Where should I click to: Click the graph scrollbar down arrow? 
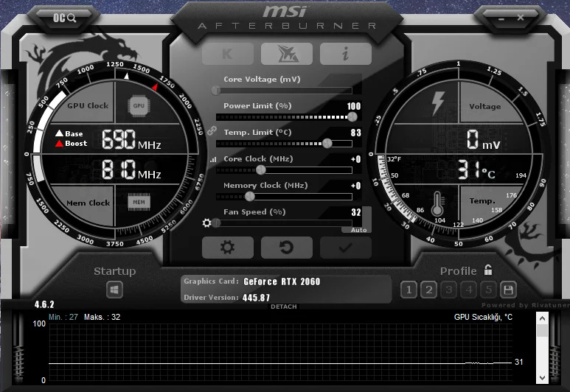pyautogui.click(x=542, y=378)
